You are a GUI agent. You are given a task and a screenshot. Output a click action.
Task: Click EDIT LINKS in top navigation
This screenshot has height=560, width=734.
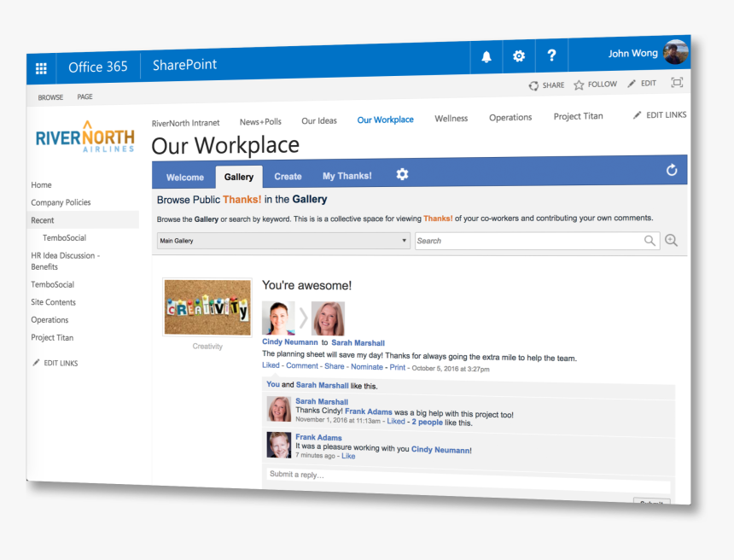pyautogui.click(x=660, y=114)
